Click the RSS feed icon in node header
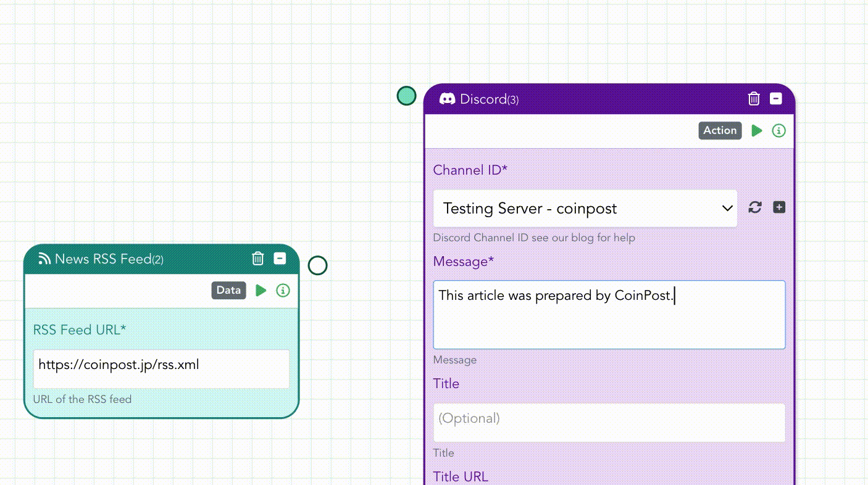868x485 pixels. point(44,259)
